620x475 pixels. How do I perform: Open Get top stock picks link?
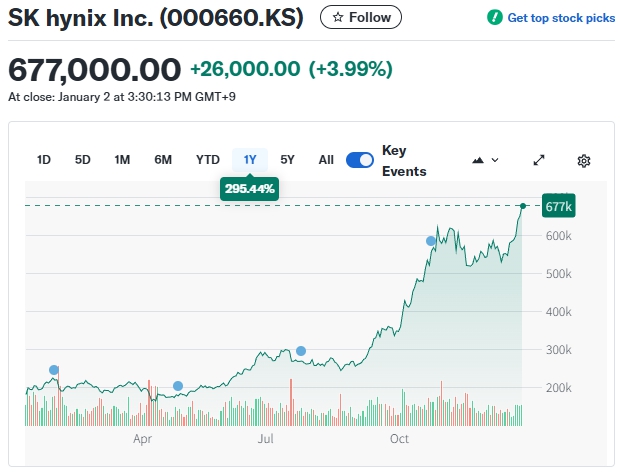[x=551, y=18]
